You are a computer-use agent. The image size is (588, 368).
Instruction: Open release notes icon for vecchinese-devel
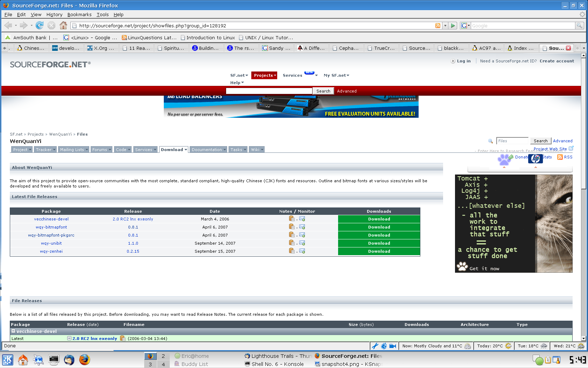(292, 219)
